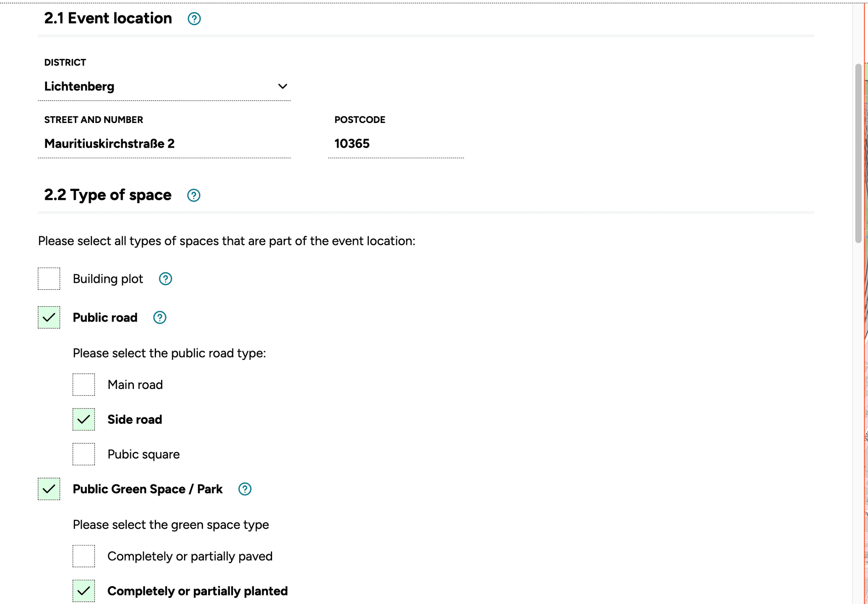Image resolution: width=868 pixels, height=604 pixels.
Task: Open the Public road help tooltip
Action: click(x=159, y=317)
